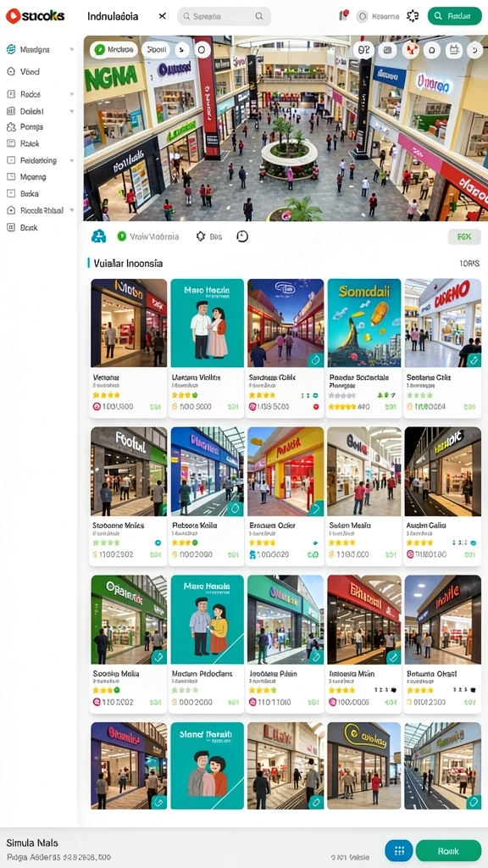Expand the Msedgne sidebar item
The height and width of the screenshot is (868, 488).
[x=40, y=49]
